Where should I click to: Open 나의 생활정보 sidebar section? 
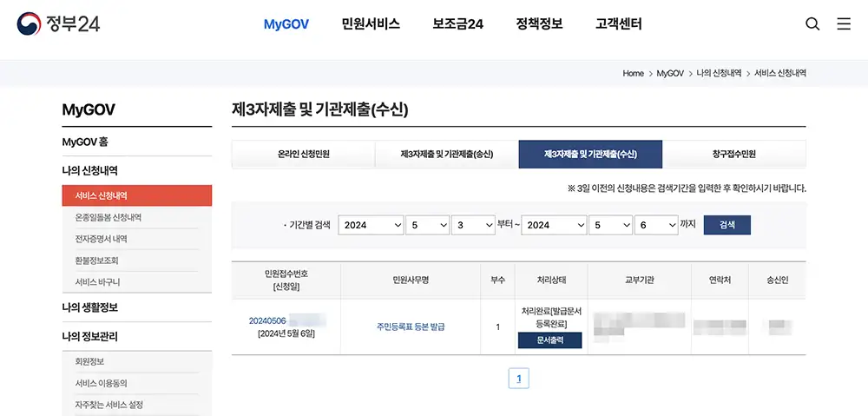[89, 307]
